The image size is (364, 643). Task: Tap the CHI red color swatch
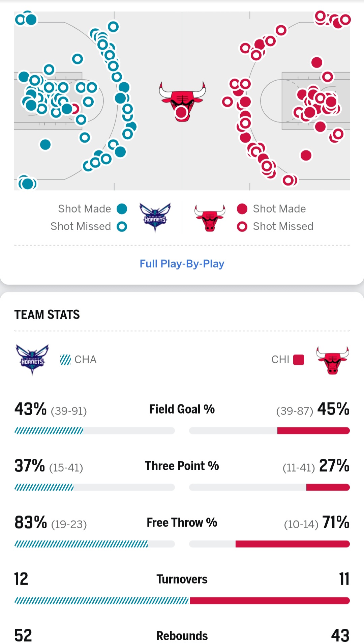(x=299, y=360)
